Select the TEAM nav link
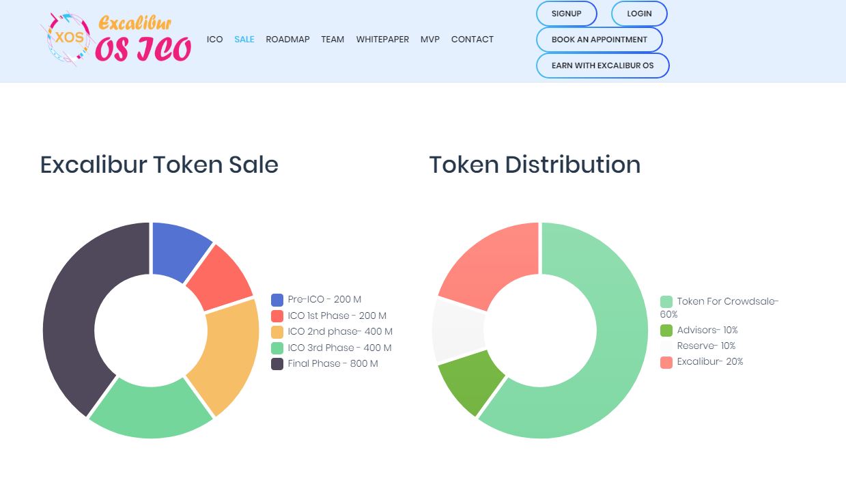The height and width of the screenshot is (504, 846). point(333,40)
